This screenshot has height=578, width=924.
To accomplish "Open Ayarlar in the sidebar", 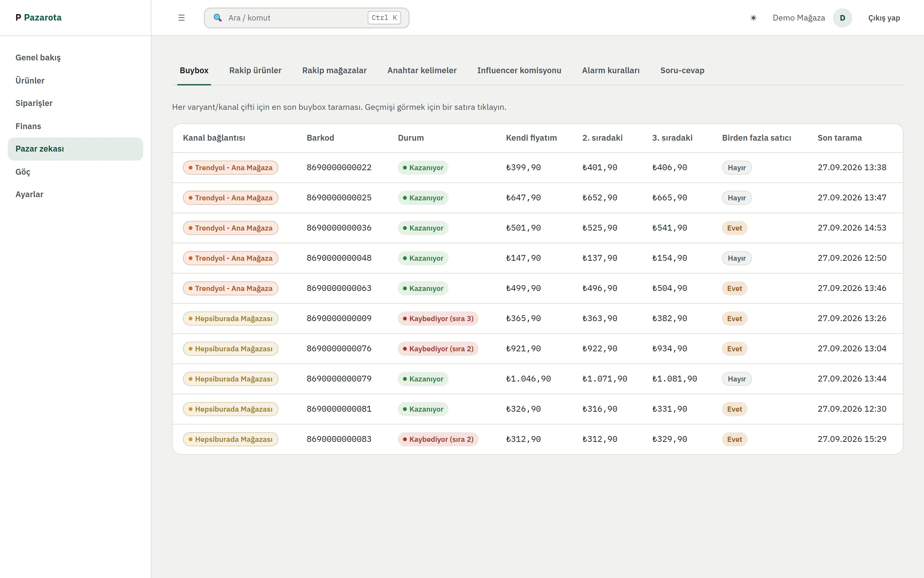I will [75, 194].
